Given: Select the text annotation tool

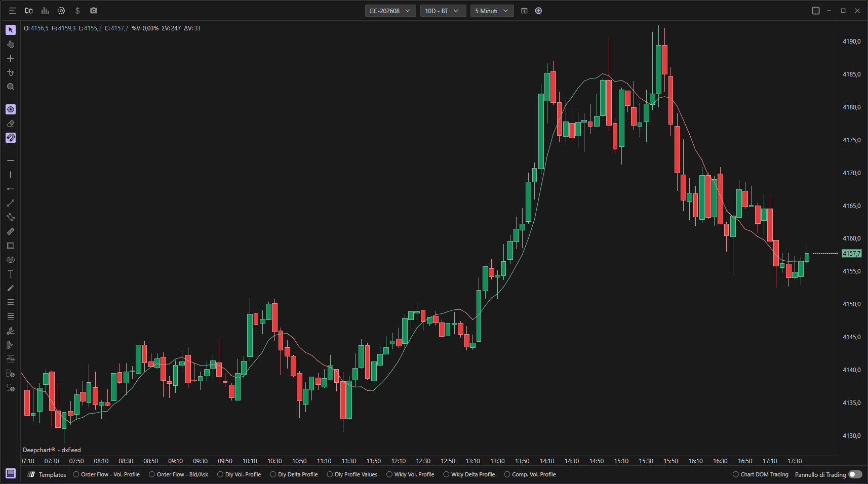Looking at the screenshot, I should [11, 274].
